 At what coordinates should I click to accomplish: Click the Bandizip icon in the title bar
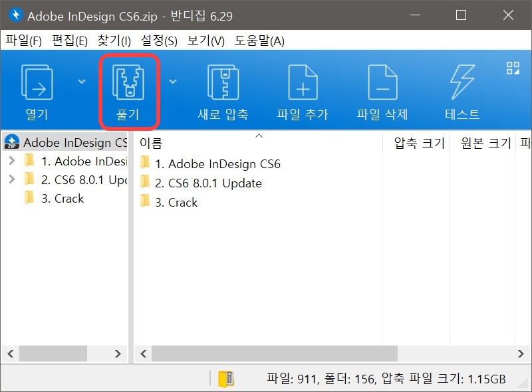point(16,15)
